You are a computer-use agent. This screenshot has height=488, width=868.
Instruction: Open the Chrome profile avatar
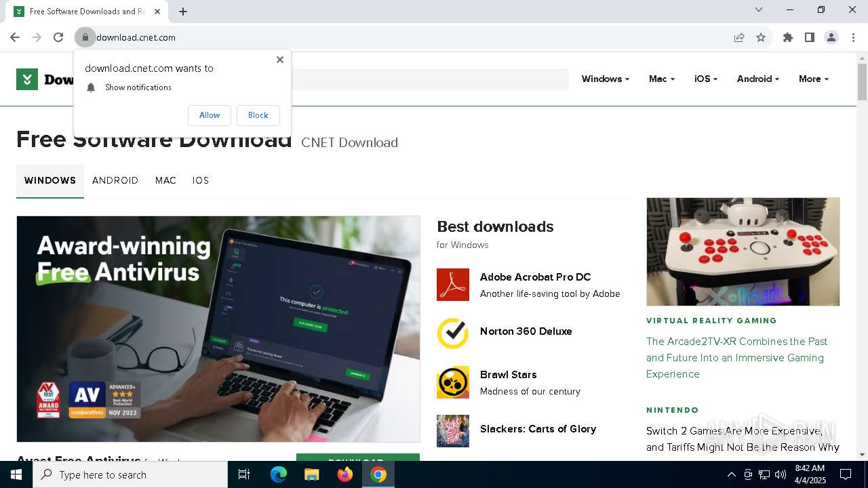tap(831, 37)
